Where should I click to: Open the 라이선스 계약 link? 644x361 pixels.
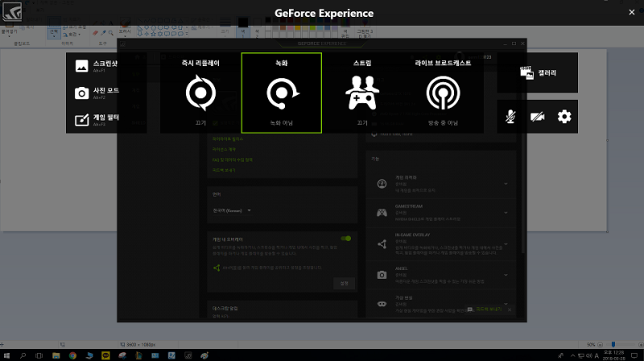(225, 150)
